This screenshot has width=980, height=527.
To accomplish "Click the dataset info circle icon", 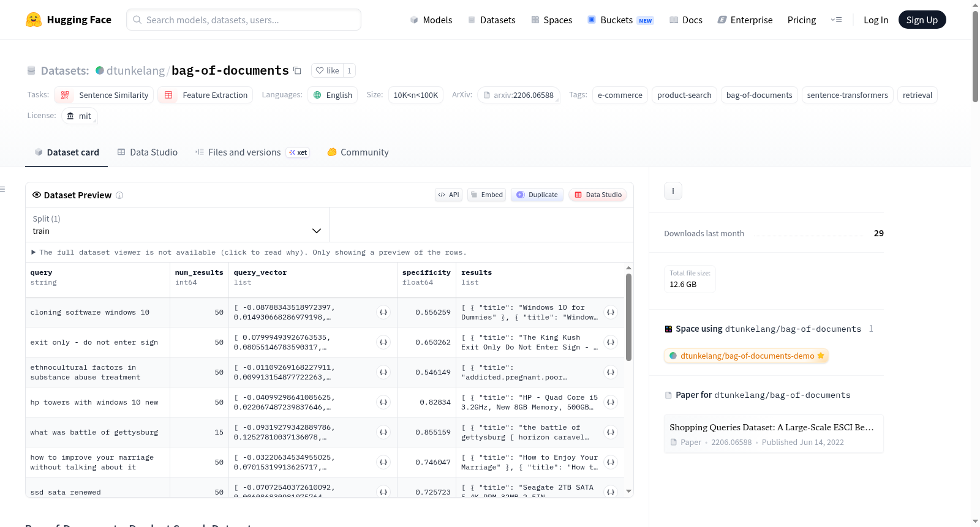I will tap(119, 195).
